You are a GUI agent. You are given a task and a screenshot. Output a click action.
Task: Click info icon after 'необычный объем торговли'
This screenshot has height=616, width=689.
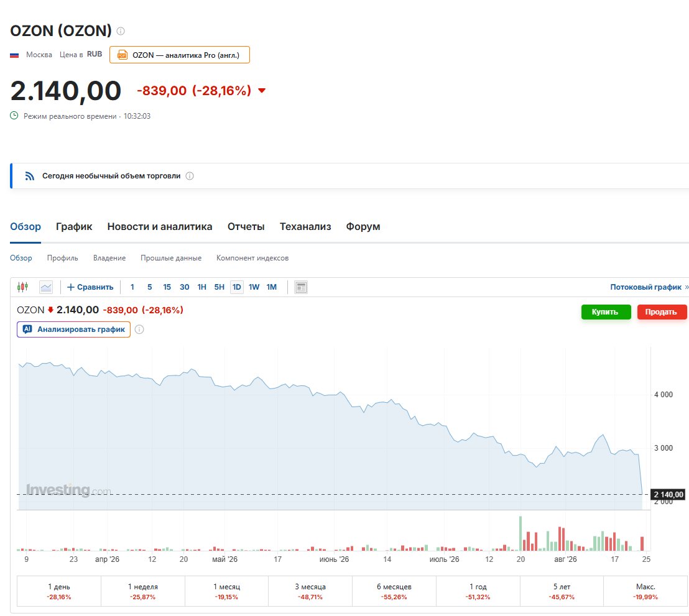[190, 176]
